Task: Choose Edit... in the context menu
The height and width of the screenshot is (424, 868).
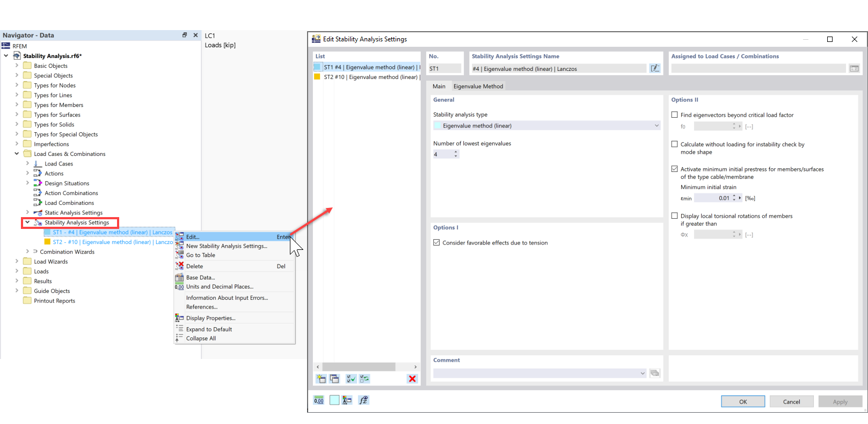Action: [x=235, y=236]
